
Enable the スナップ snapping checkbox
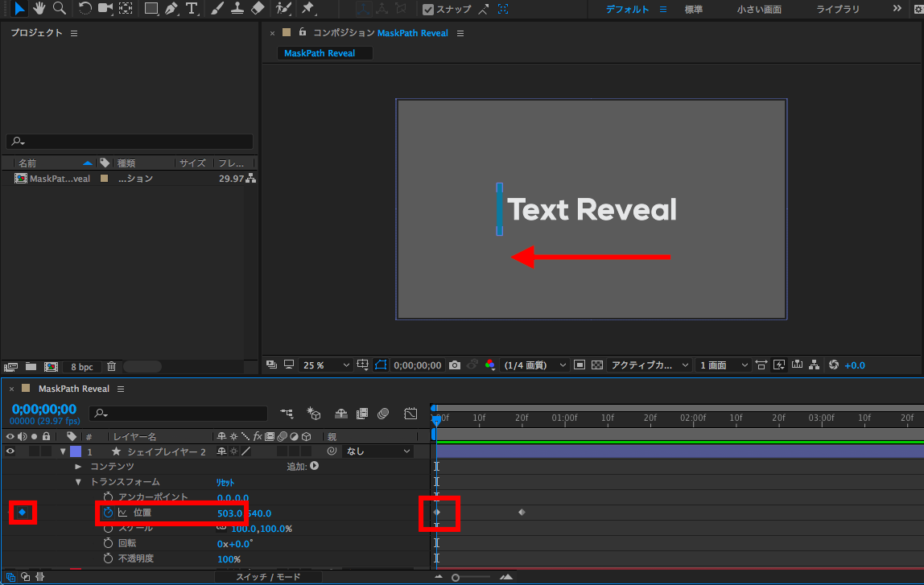click(428, 10)
